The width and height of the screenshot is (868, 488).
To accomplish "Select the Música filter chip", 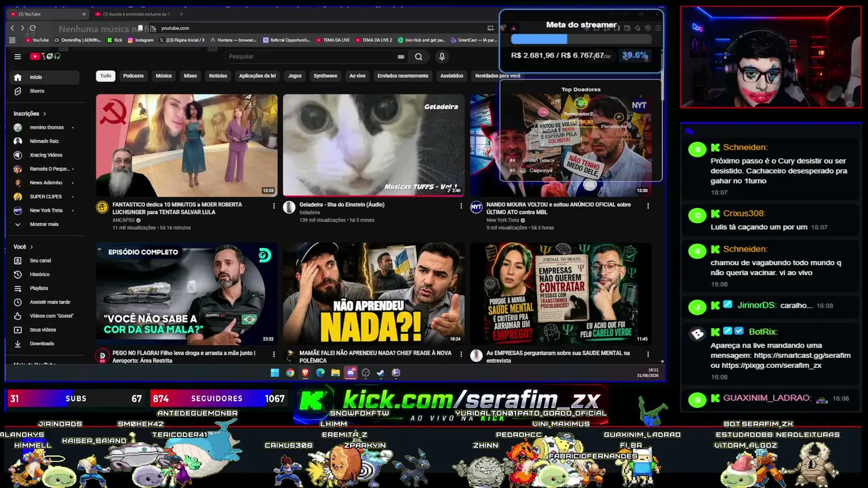I will (164, 76).
